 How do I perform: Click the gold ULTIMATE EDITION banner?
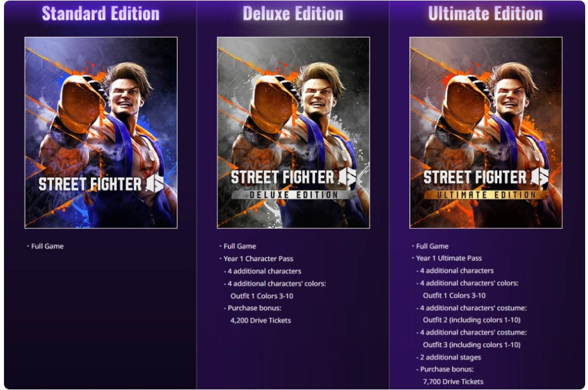pyautogui.click(x=486, y=195)
